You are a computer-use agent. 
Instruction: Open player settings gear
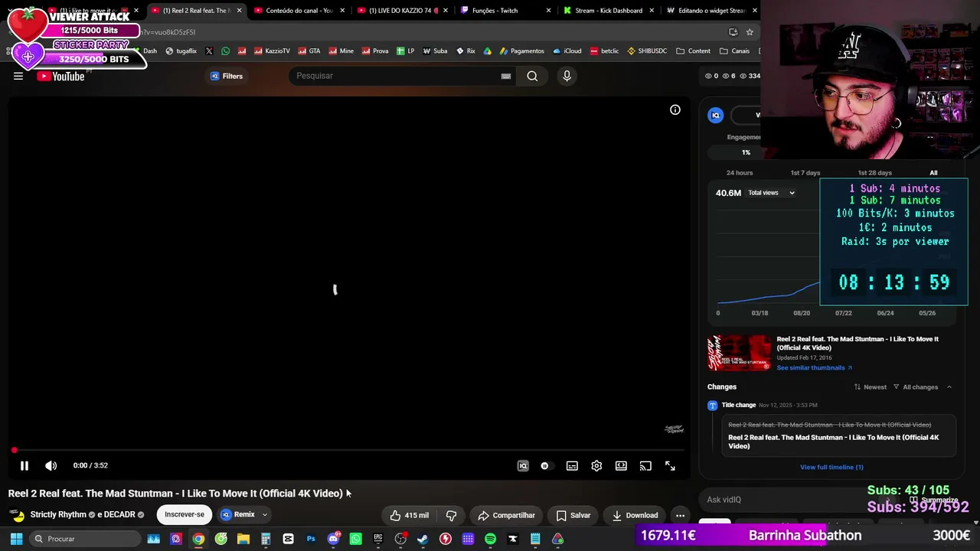tap(596, 465)
